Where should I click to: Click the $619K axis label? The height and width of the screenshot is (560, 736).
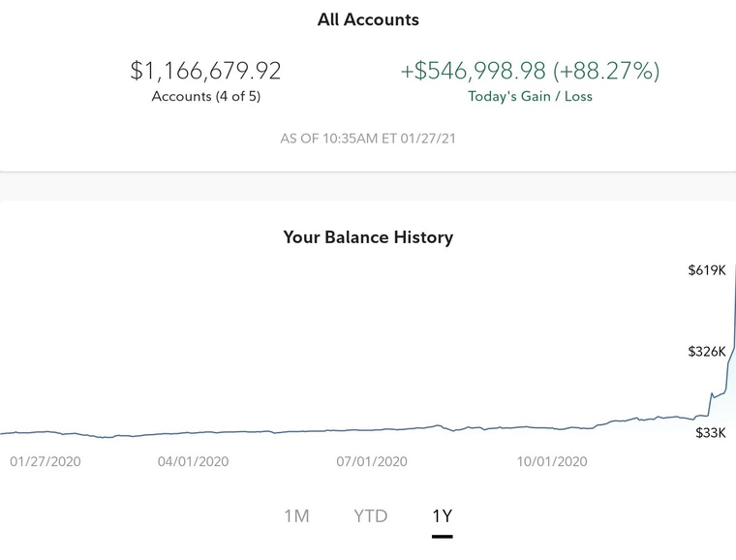click(706, 270)
